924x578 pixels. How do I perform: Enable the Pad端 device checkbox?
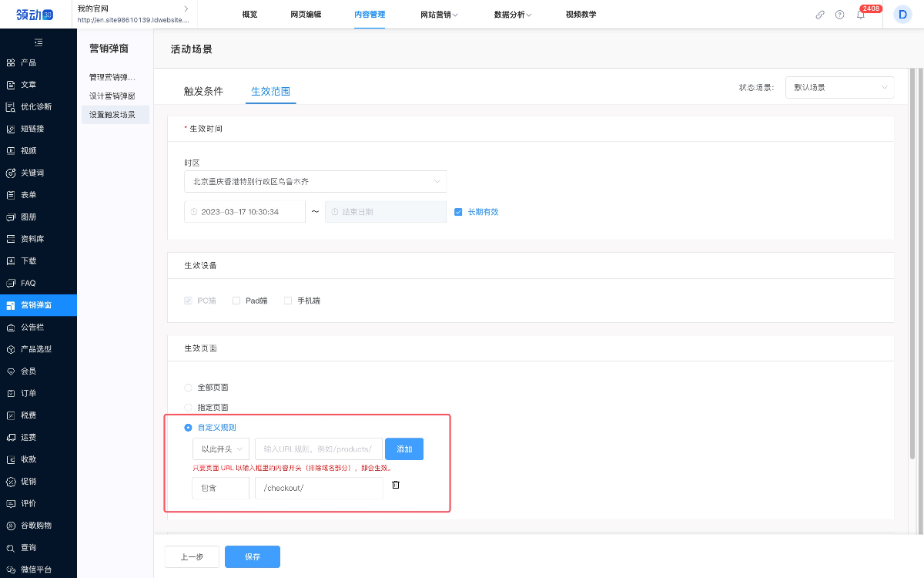(x=236, y=301)
